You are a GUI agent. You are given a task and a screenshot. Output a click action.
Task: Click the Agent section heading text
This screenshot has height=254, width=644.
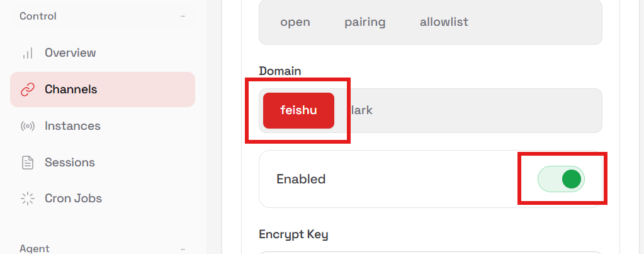click(x=35, y=249)
